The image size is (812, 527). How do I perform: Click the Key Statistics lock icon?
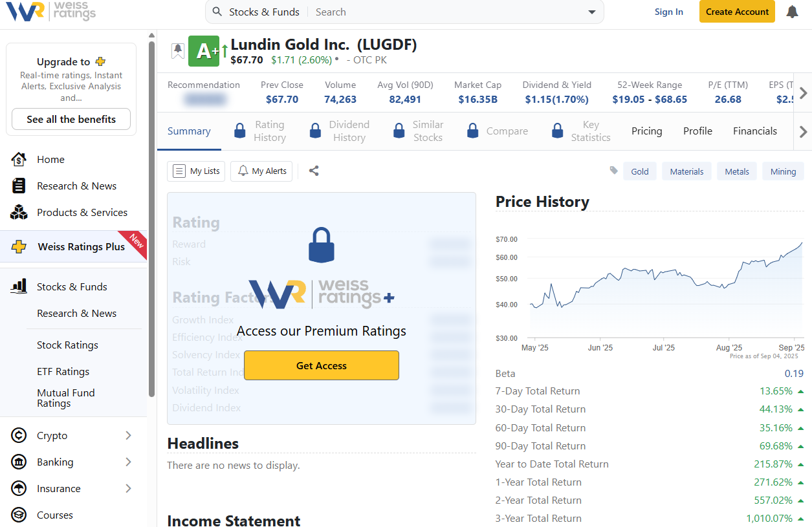click(x=557, y=131)
